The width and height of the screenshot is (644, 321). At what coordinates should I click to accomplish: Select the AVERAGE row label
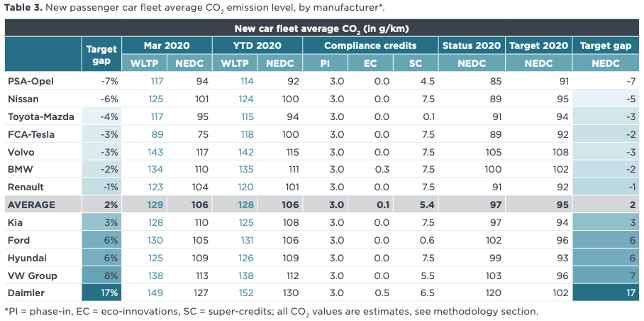pyautogui.click(x=31, y=205)
